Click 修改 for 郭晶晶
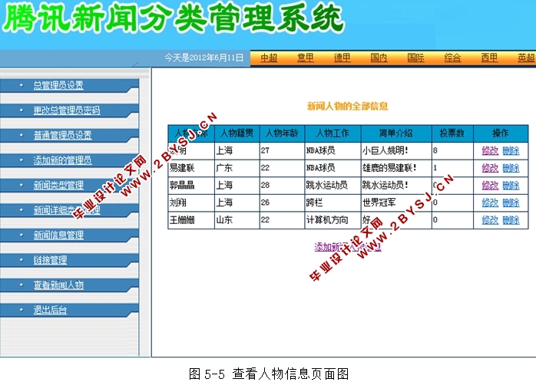Image resolution: width=536 pixels, height=392 pixels. (490, 186)
